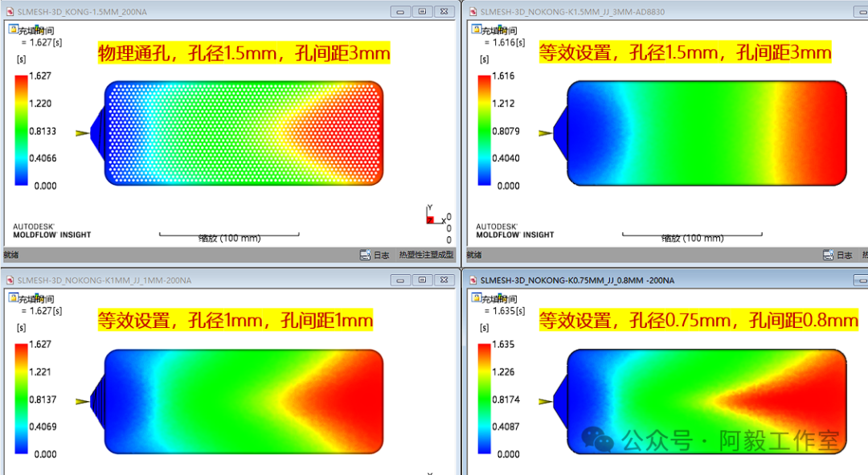The height and width of the screenshot is (475, 868).
Task: Click the legend value 0.8079
Action: pos(506,131)
